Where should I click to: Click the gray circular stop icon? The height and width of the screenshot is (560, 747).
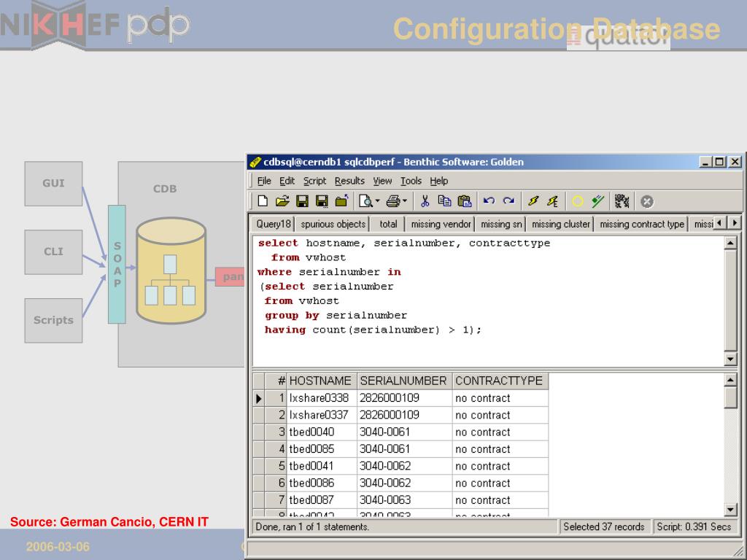click(x=646, y=201)
